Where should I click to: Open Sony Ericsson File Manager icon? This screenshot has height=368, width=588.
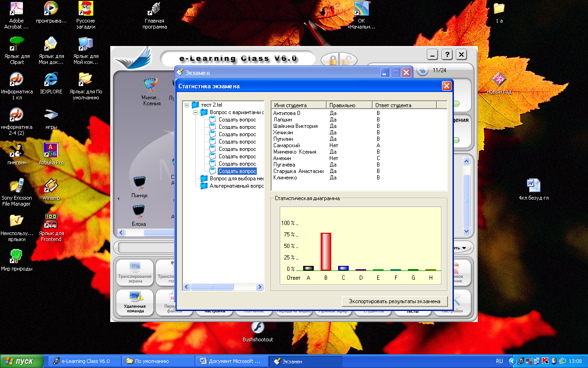17,192
